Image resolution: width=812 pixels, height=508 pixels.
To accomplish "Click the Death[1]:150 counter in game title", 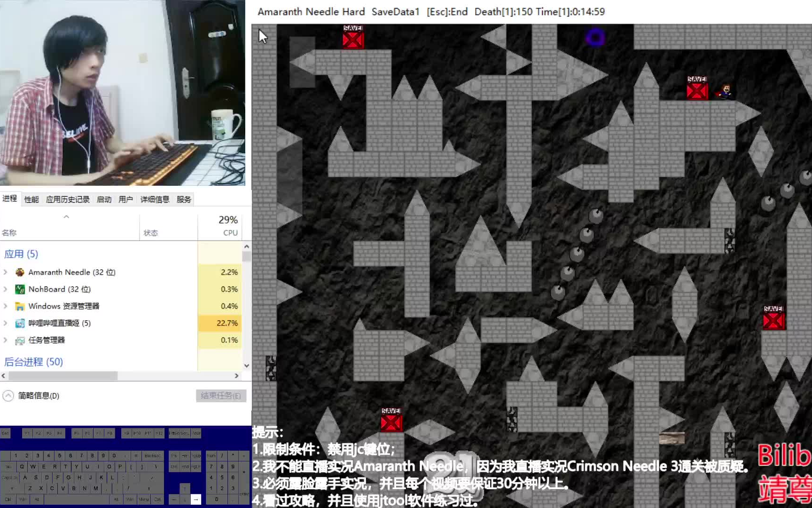I will click(503, 12).
